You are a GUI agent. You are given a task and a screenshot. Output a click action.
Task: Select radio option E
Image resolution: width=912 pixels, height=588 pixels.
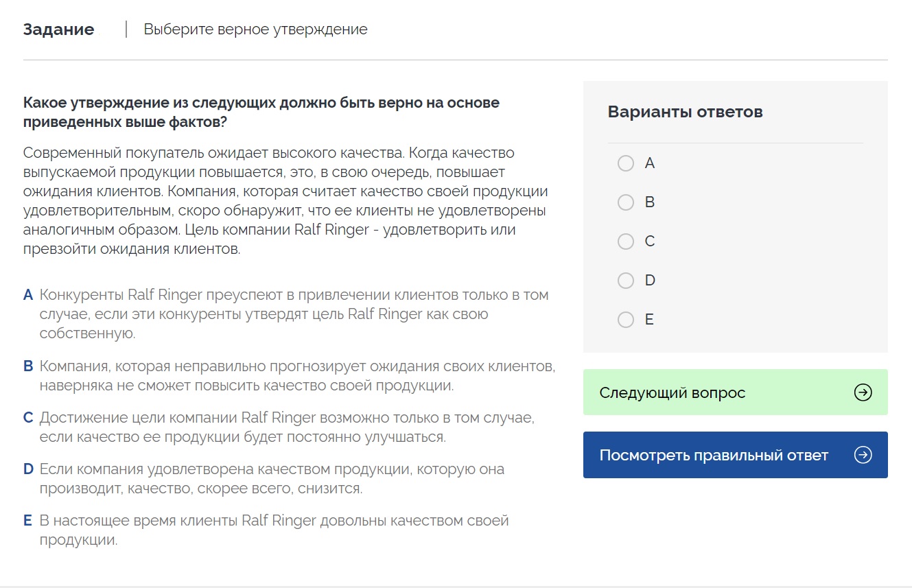625,320
